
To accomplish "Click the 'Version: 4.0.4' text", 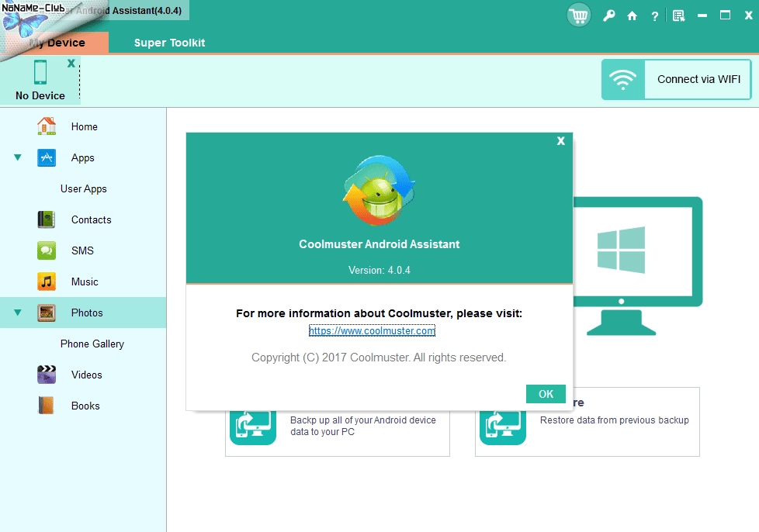I will 379,271.
